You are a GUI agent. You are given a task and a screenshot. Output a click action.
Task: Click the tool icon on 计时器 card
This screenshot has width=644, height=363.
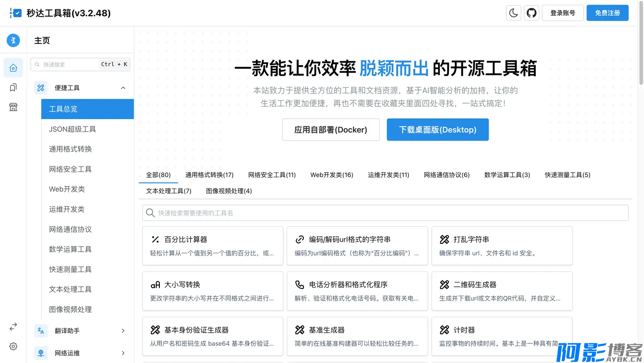coord(444,330)
